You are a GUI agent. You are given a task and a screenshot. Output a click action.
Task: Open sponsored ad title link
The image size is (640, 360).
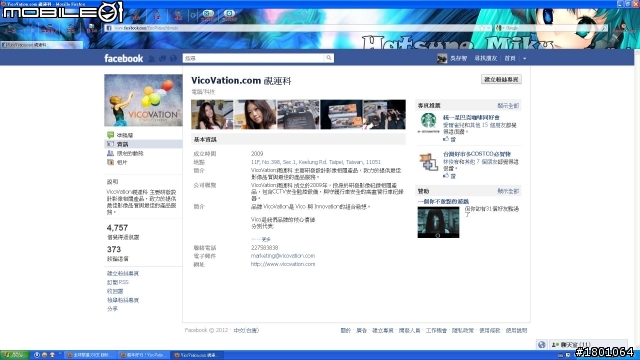(x=443, y=202)
